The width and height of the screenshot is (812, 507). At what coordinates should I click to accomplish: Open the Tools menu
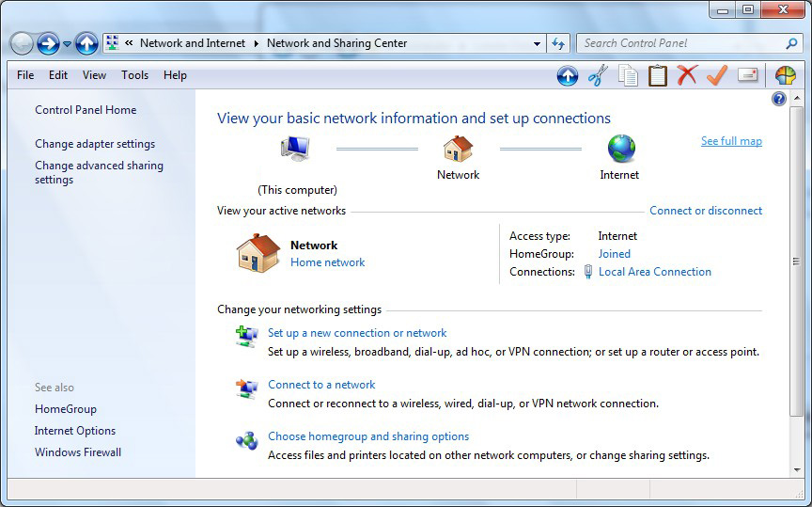click(x=134, y=75)
